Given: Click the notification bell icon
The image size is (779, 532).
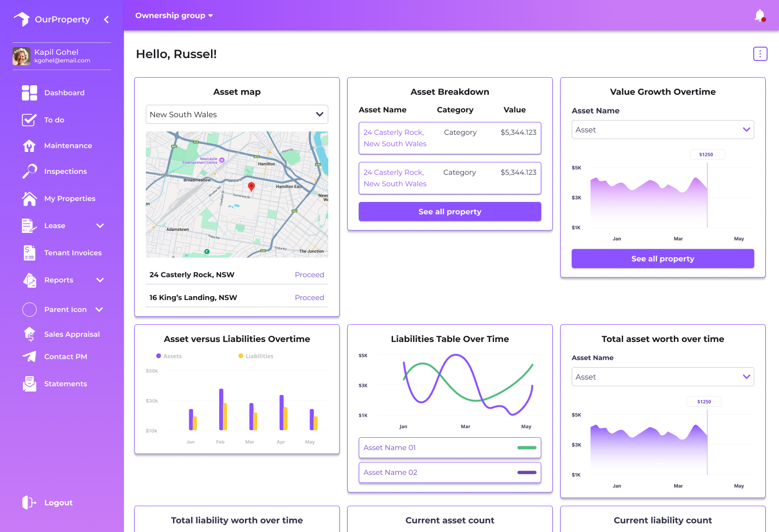Looking at the screenshot, I should [x=760, y=16].
